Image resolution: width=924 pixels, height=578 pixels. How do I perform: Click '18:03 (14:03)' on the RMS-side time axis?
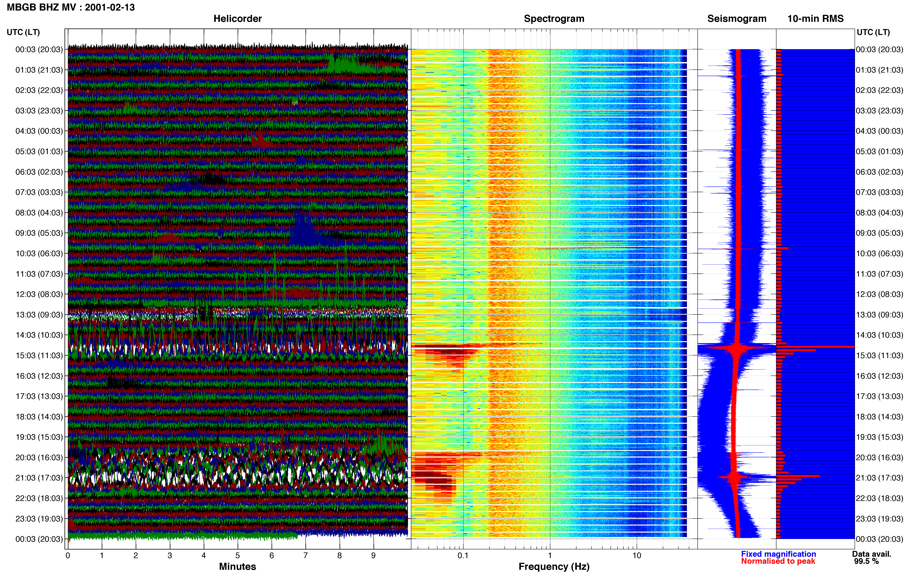point(879,417)
